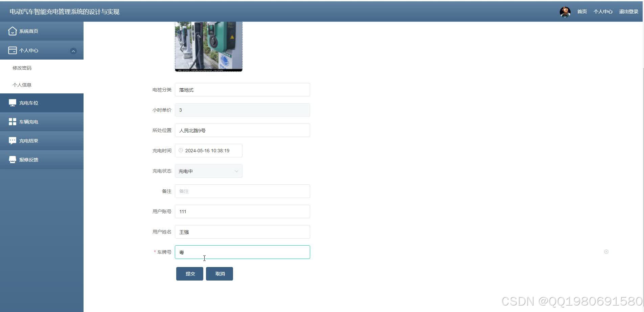This screenshot has width=644, height=312.
Task: Open 车辆充电 menu text
Action: (x=29, y=122)
